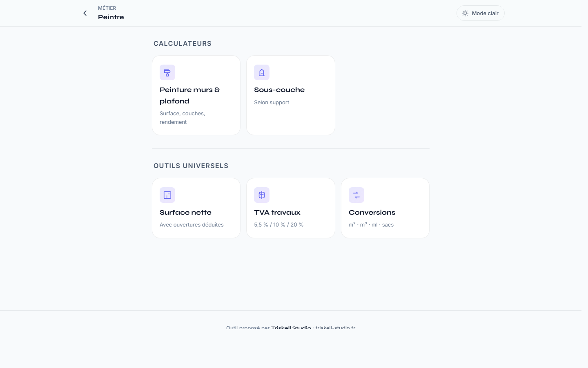This screenshot has width=588, height=368.
Task: Click the TVA travaux icon
Action: (262, 195)
